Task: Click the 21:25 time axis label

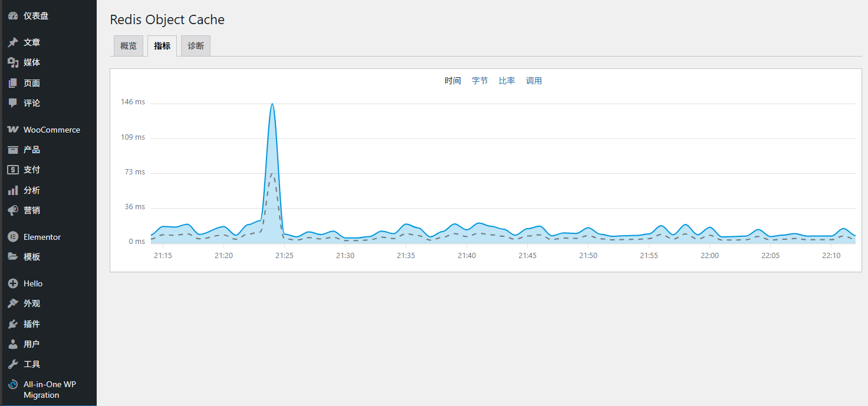Action: 284,255
